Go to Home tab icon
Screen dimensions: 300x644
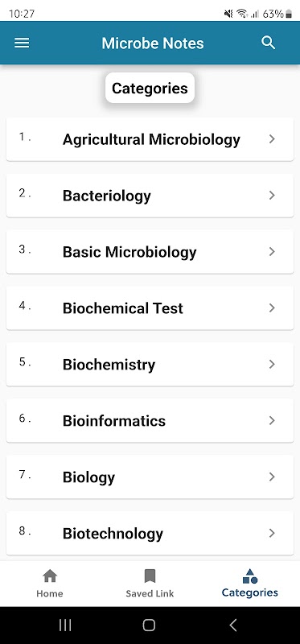(50, 576)
